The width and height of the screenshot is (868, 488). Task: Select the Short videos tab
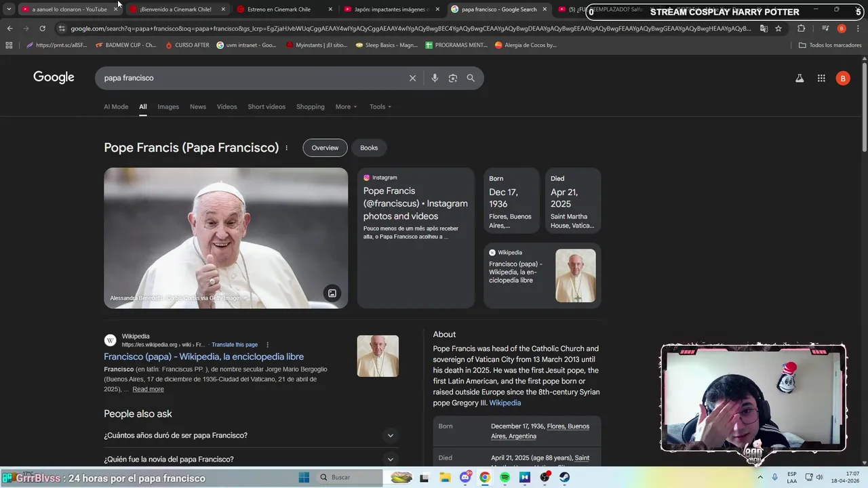267,107
